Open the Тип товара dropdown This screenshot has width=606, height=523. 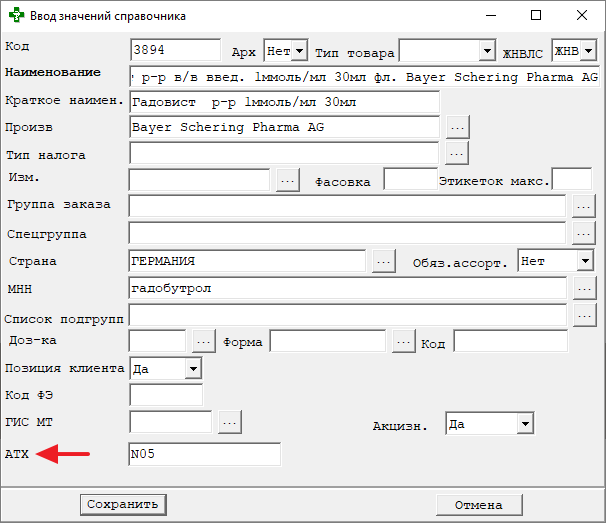click(x=487, y=51)
